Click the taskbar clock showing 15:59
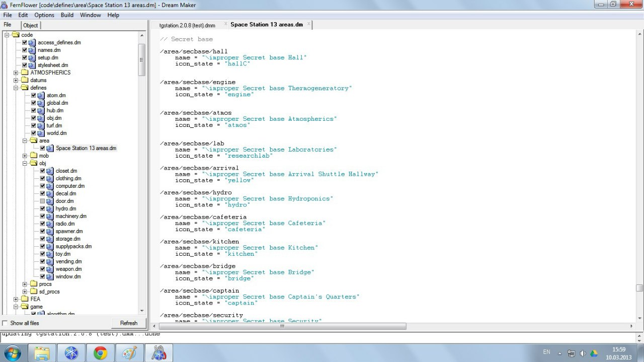 coord(619,349)
